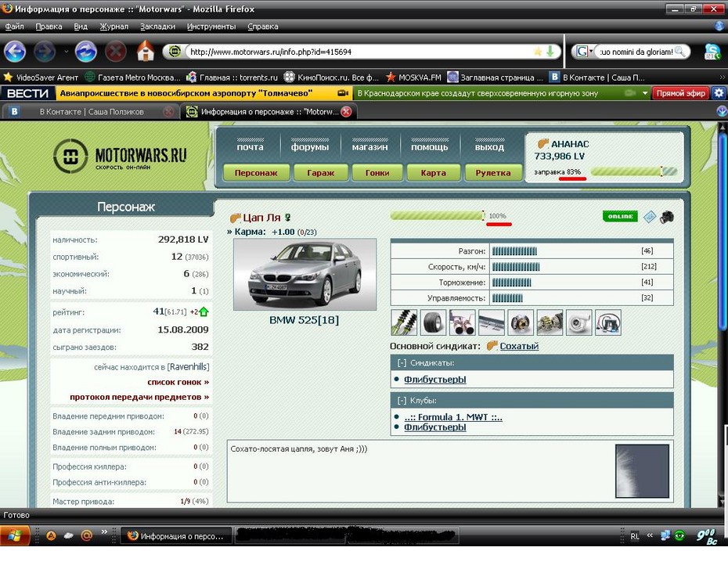Click the RU language indicator in tray
Screen dimensions: 728x569
(635, 536)
